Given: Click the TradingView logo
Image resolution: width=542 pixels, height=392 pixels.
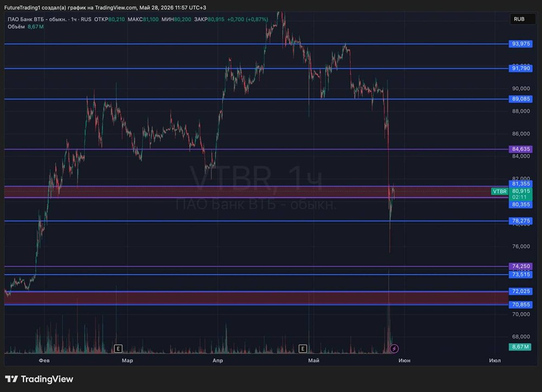Looking at the screenshot, I should (39, 379).
